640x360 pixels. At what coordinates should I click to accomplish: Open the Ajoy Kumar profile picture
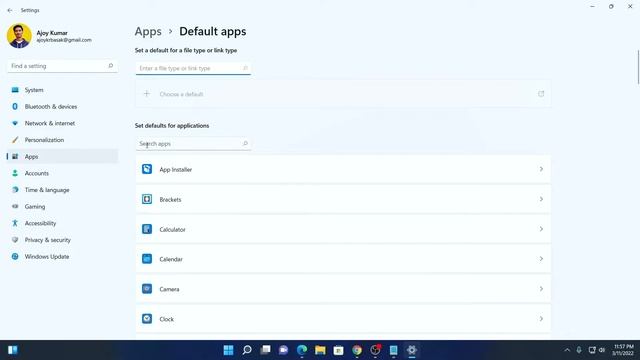[19, 36]
